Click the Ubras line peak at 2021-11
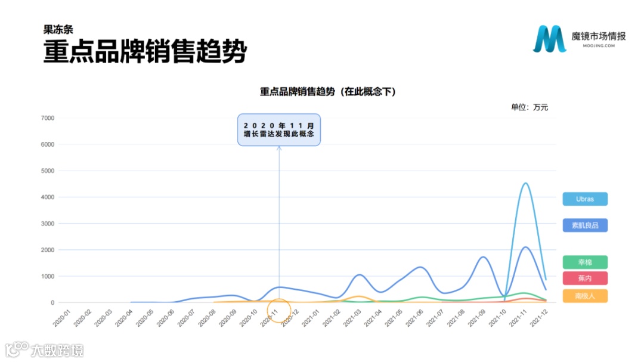 (526, 183)
